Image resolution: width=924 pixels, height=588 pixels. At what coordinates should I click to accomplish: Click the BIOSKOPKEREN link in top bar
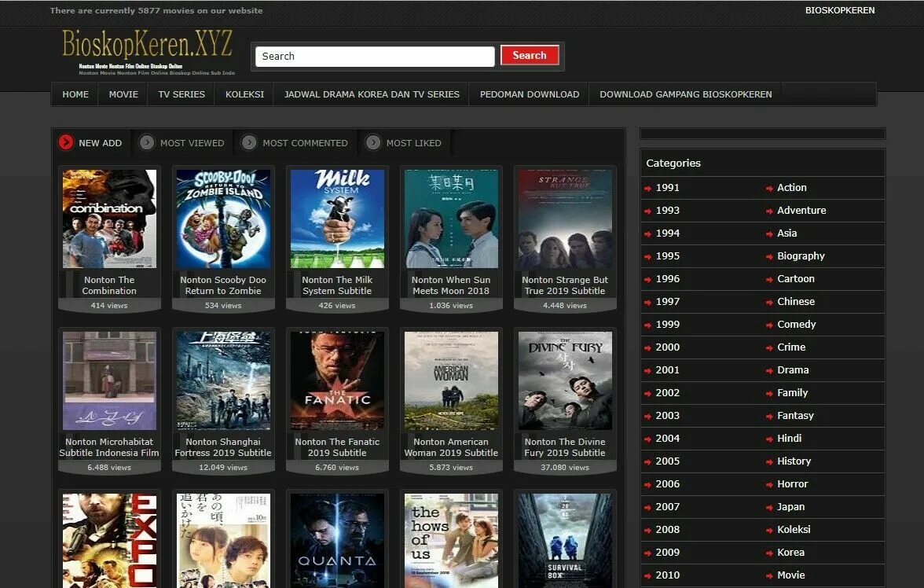pyautogui.click(x=840, y=11)
